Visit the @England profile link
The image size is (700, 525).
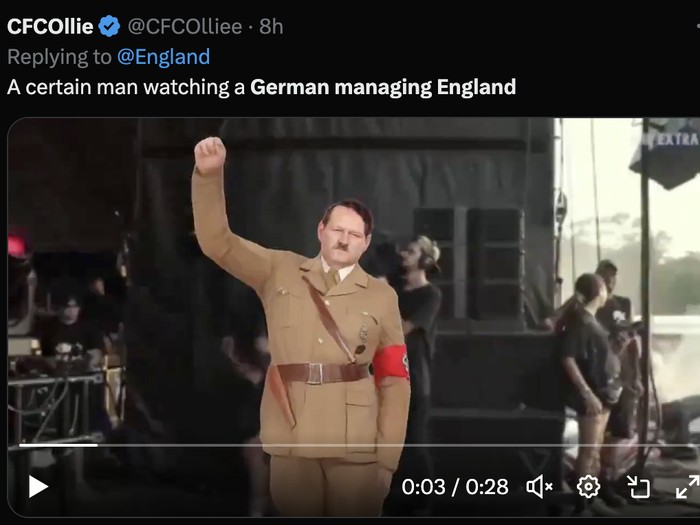163,57
